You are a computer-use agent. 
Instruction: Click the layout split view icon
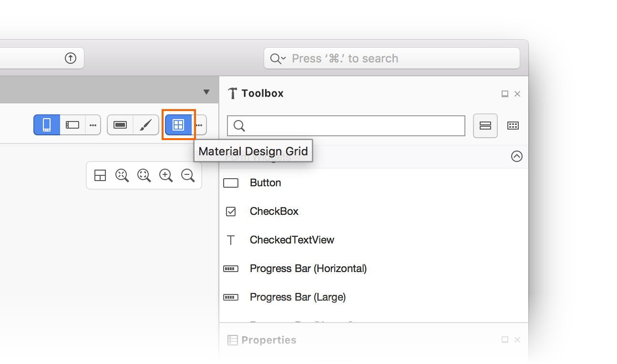point(100,175)
